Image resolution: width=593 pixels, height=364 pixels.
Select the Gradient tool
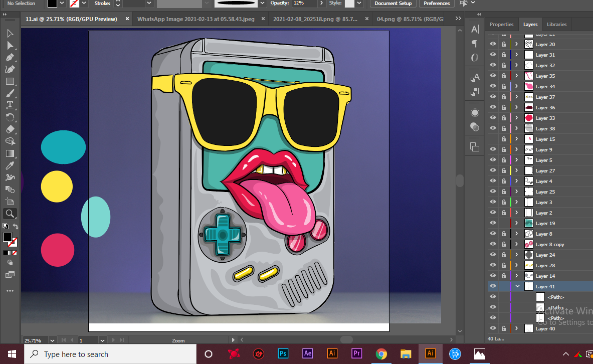[10, 153]
